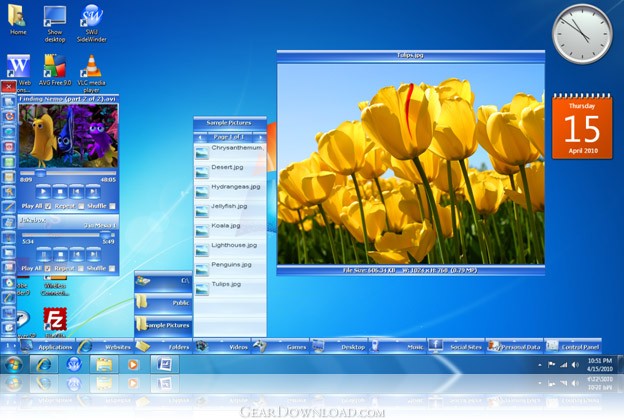Open the volume control in system tray
The width and height of the screenshot is (624, 420).
click(575, 365)
